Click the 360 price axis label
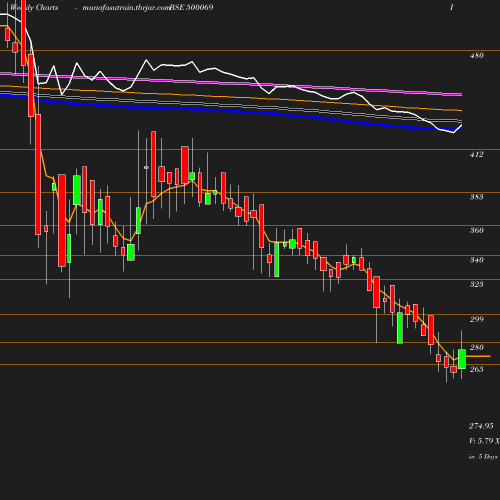The width and height of the screenshot is (500, 500). click(476, 230)
